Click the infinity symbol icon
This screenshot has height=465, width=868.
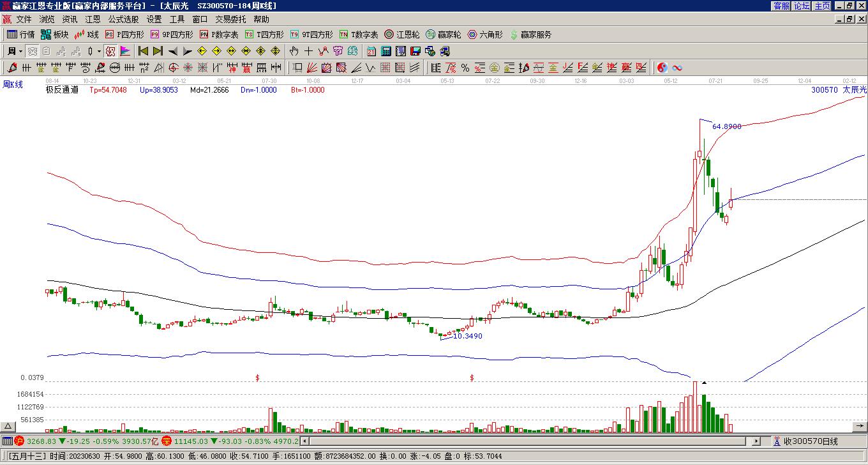pos(677,68)
